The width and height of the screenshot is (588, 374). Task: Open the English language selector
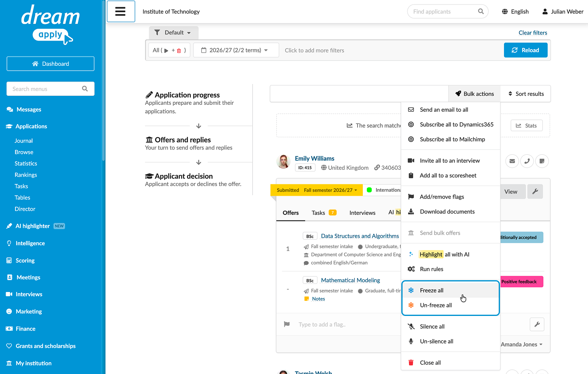pyautogui.click(x=515, y=11)
